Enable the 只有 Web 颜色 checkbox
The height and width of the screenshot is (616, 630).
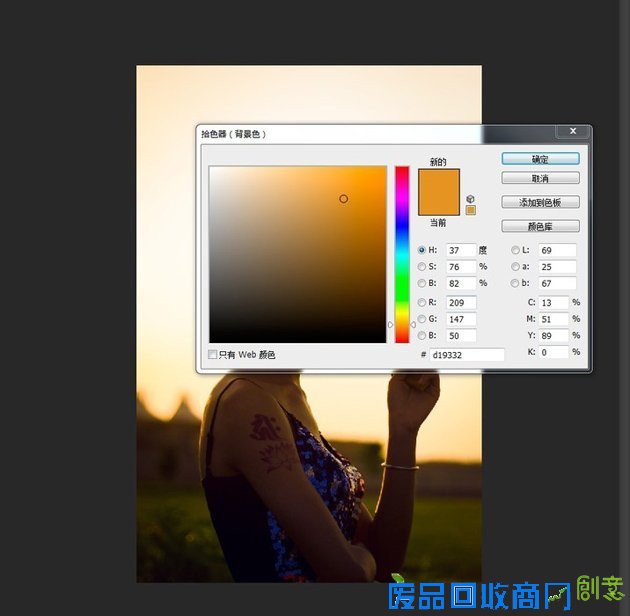(212, 354)
